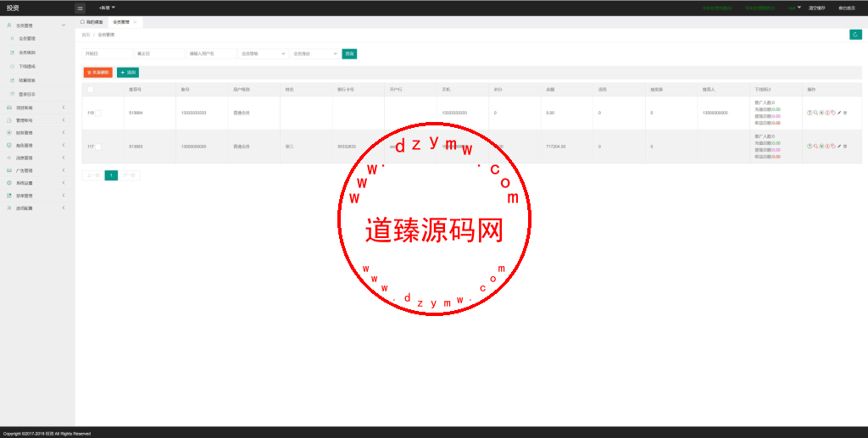Expand the 选项配置 sidebar group
Viewport: 868px width, 438px height.
click(x=37, y=208)
